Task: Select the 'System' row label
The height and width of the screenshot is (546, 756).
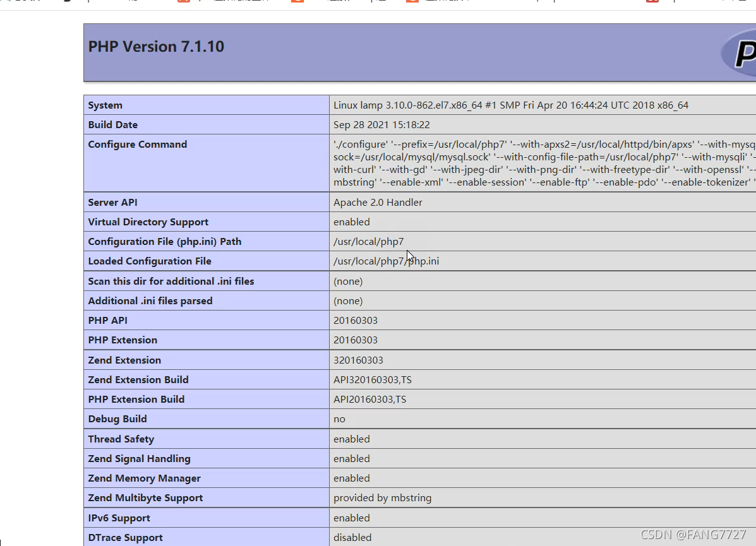Action: pos(105,105)
